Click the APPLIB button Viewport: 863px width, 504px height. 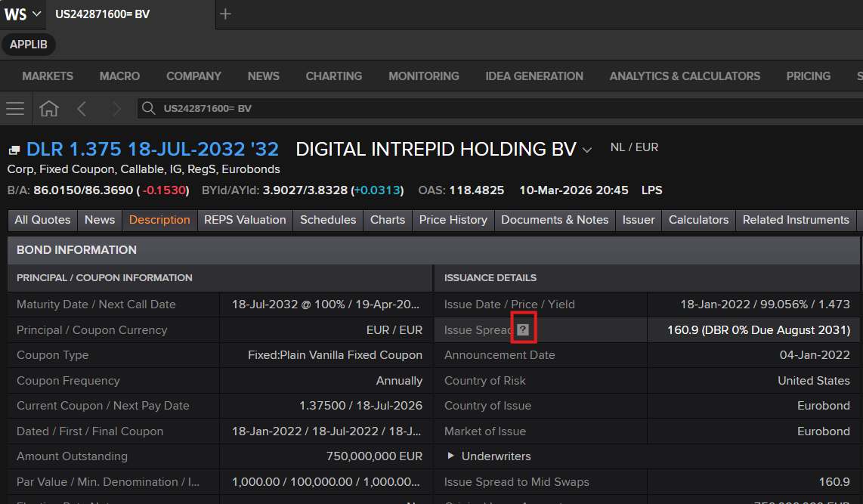29,45
